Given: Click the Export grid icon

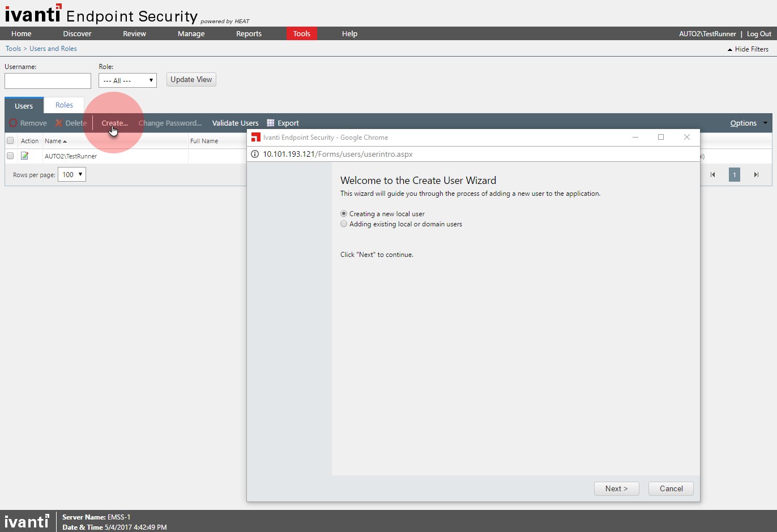Looking at the screenshot, I should (x=271, y=123).
